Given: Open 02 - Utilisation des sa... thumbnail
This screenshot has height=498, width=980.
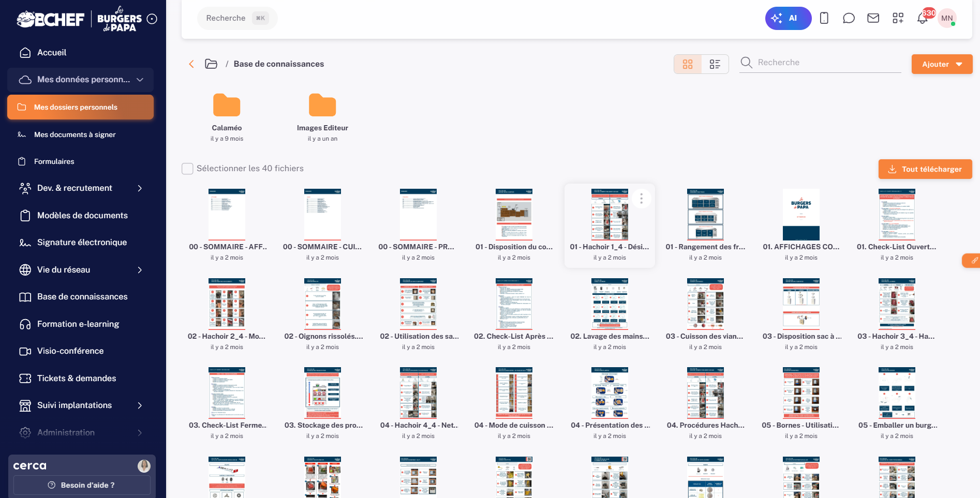Looking at the screenshot, I should point(418,304).
